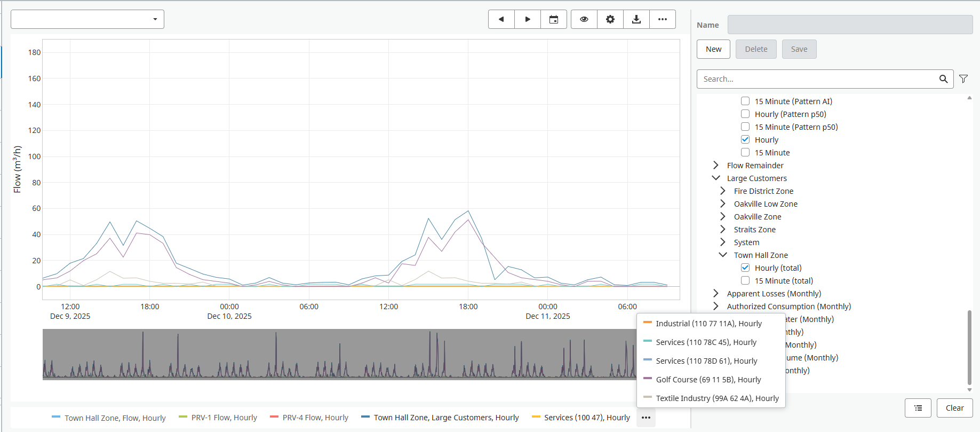980x432 pixels.
Task: Click the previous time period arrow
Action: [501, 19]
